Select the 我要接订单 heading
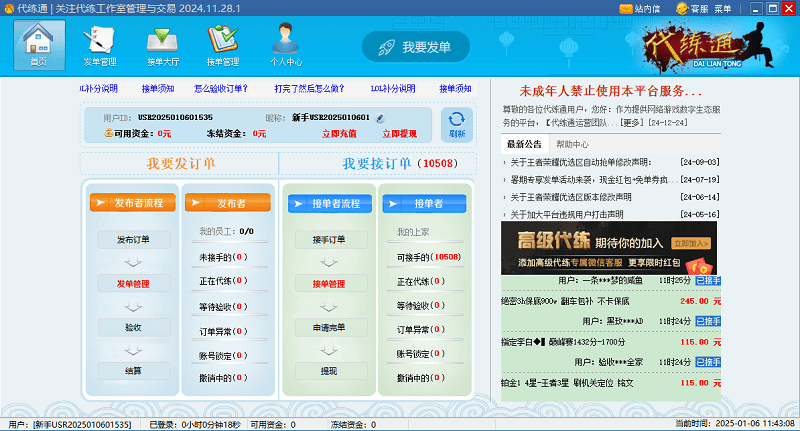The height and width of the screenshot is (431, 800). [x=377, y=163]
